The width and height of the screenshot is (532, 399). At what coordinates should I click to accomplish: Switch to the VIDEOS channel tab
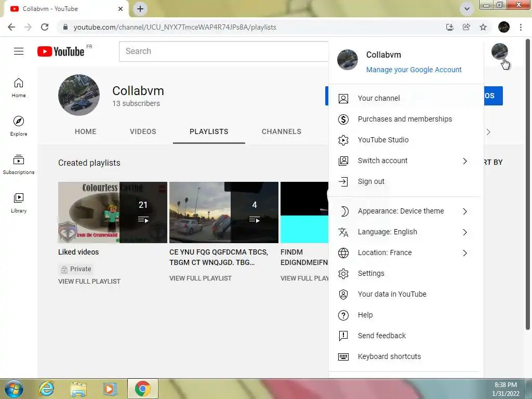143,131
